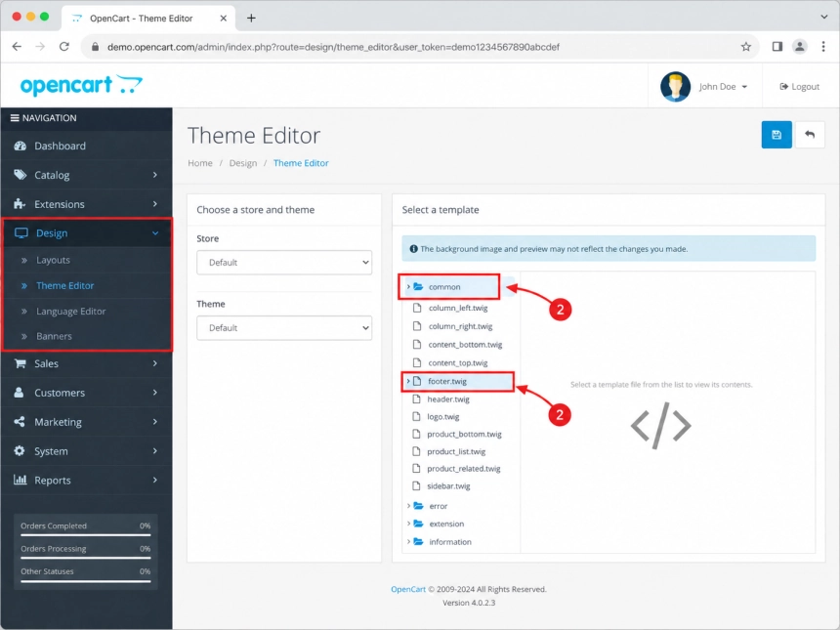The image size is (840, 630).
Task: Click the Logout link
Action: (799, 87)
